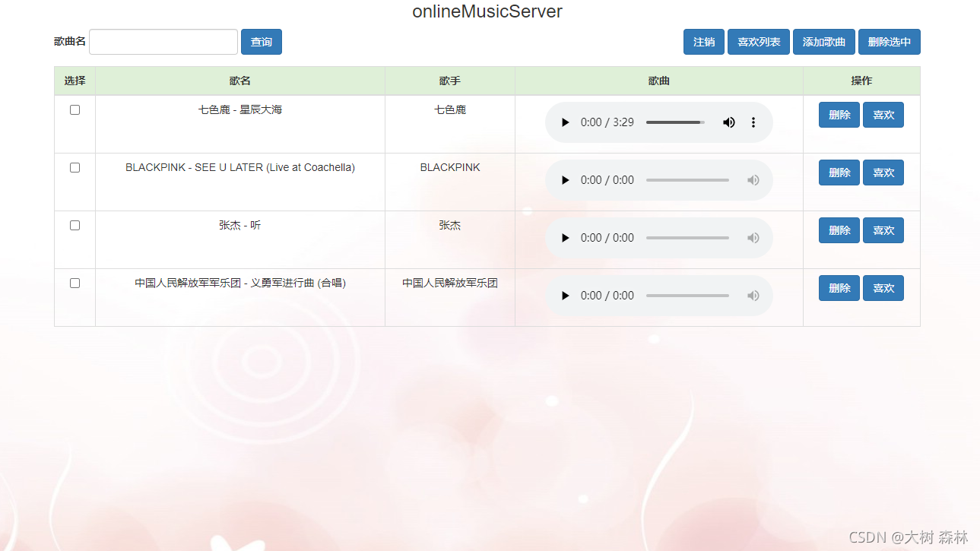980x551 pixels.
Task: Play the BLACKPINK - SEE U LATER track
Action: click(x=565, y=180)
